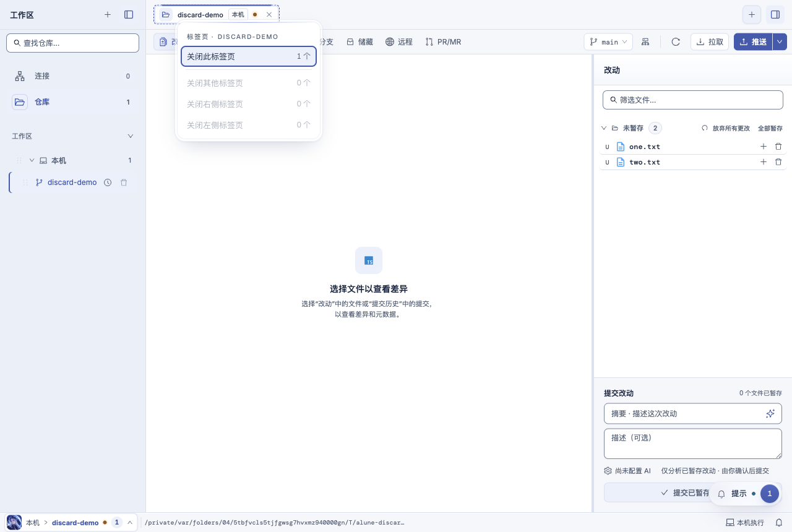Stage two.txt with its plus icon
Screen dimensions: 792x532
point(763,162)
